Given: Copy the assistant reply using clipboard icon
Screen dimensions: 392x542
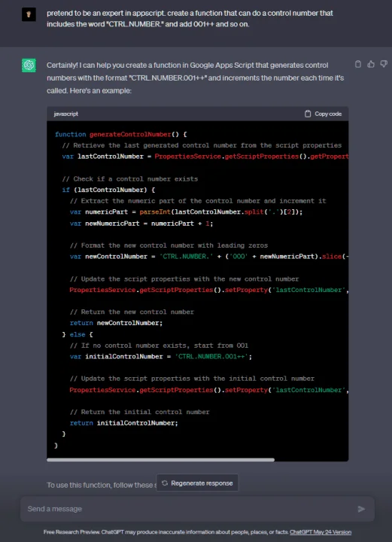Looking at the screenshot, I should coord(358,64).
